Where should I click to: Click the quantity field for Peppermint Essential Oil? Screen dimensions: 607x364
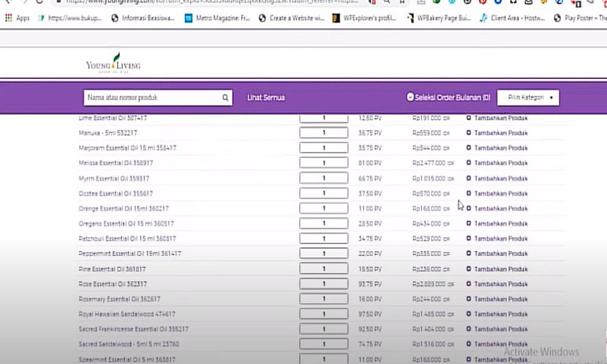click(324, 254)
